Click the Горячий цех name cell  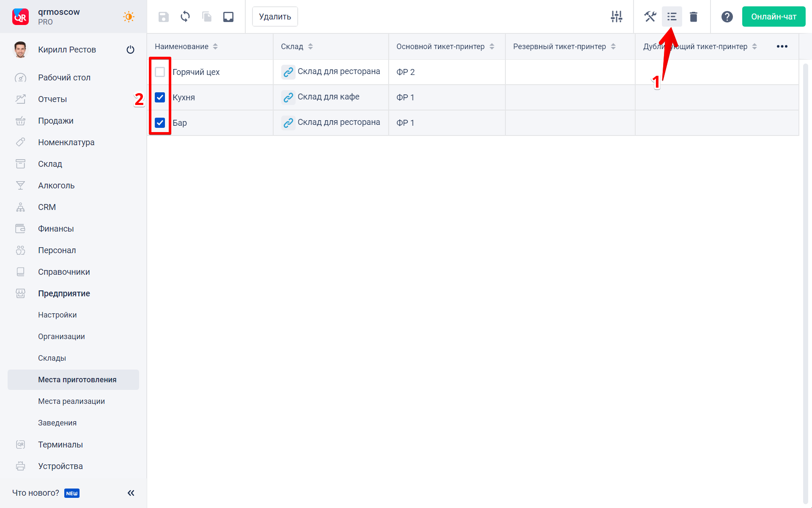pyautogui.click(x=196, y=72)
